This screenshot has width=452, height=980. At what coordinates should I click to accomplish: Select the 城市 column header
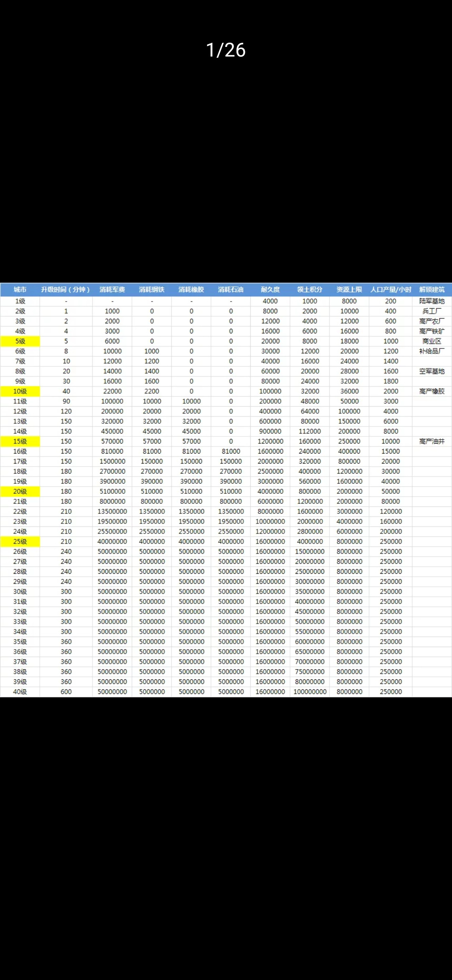pos(20,289)
